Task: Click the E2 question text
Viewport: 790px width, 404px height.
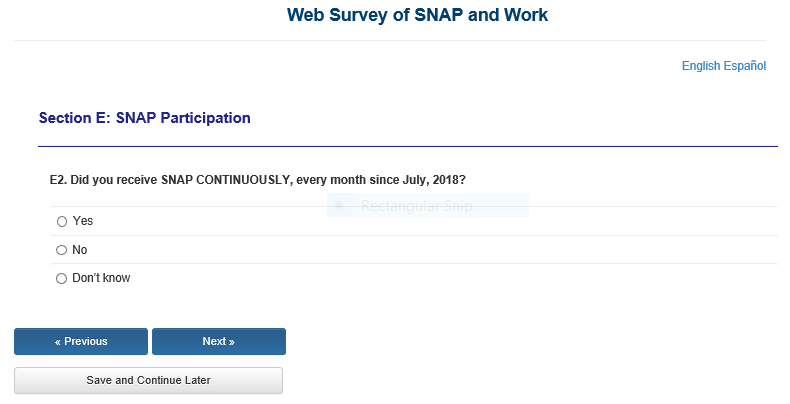Action: pos(257,180)
